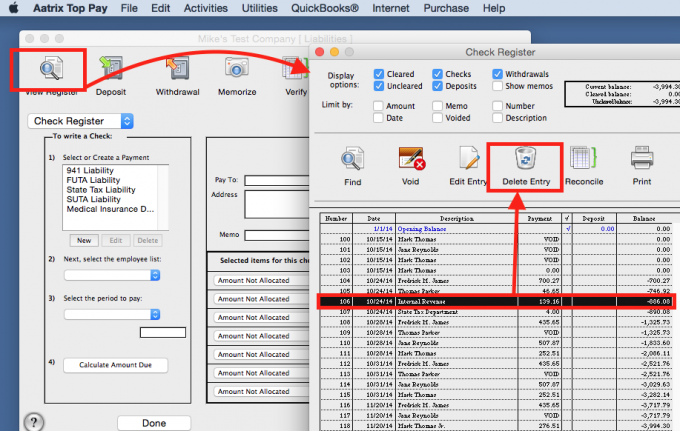Select check 107 State Tax Department row
Image resolution: width=680 pixels, height=431 pixels.
pos(496,312)
